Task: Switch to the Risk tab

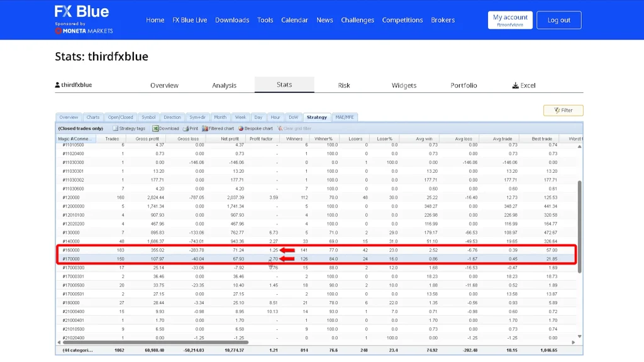Action: (344, 85)
